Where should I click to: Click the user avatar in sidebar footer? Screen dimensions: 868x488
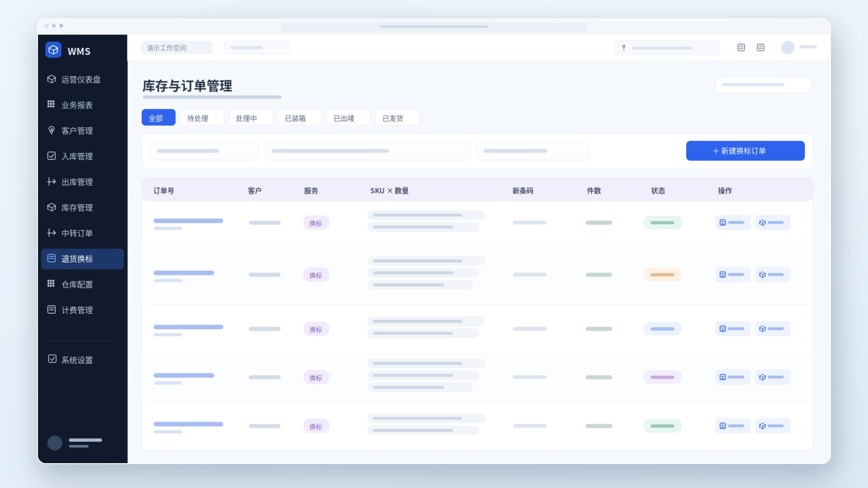[55, 443]
